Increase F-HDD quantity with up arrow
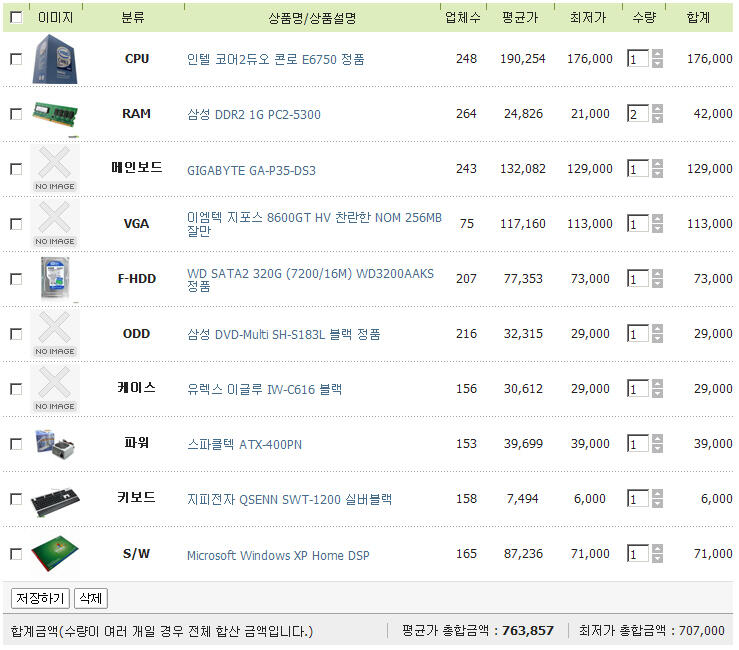The height and width of the screenshot is (650, 739). [657, 274]
